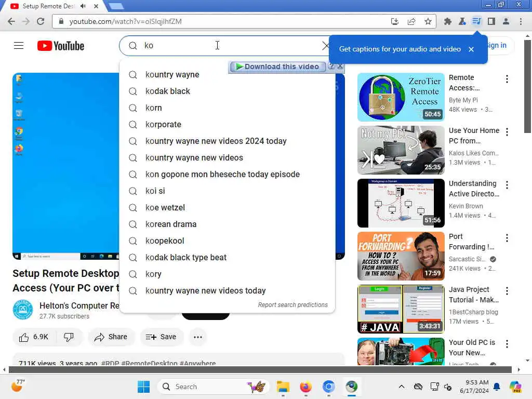Open the Not my PC video thumbnail
The height and width of the screenshot is (399, 532).
tap(401, 150)
